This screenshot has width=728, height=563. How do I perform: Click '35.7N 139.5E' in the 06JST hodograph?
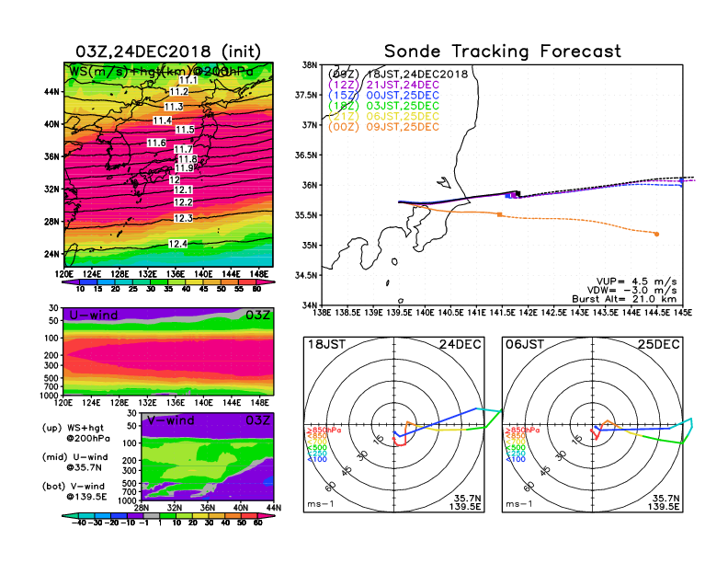[x=664, y=502]
